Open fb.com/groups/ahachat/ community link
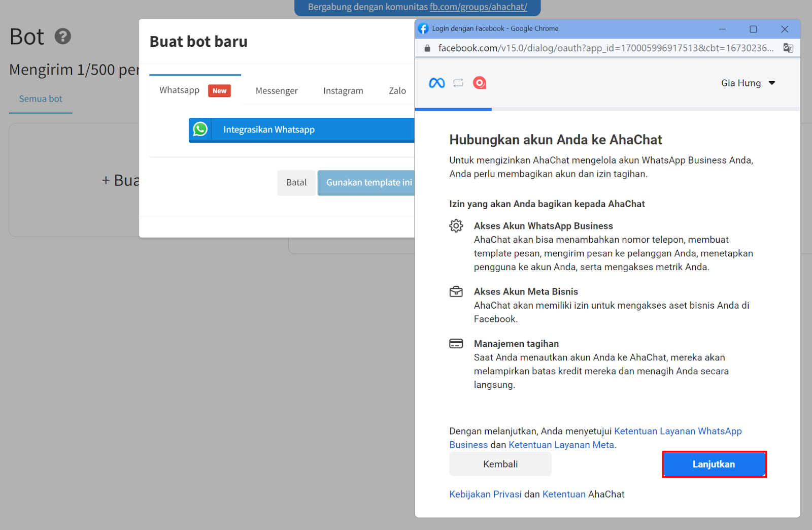Image resolution: width=812 pixels, height=530 pixels. click(x=478, y=7)
